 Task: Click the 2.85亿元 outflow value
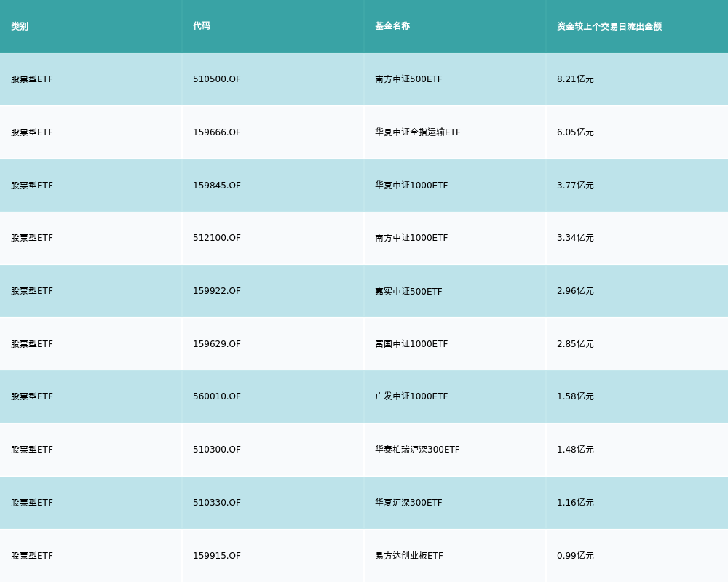point(575,344)
